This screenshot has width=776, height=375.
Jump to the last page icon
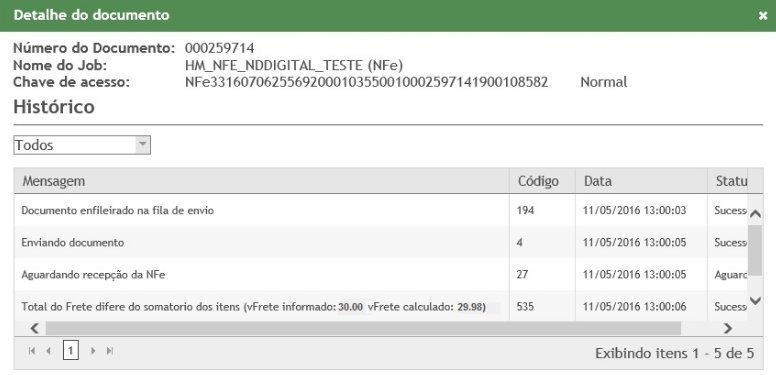pos(110,351)
